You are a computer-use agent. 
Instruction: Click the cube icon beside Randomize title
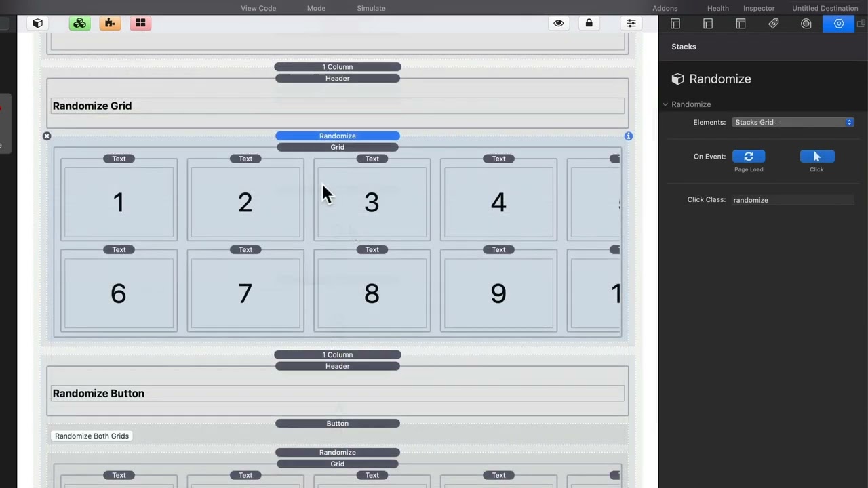point(677,79)
